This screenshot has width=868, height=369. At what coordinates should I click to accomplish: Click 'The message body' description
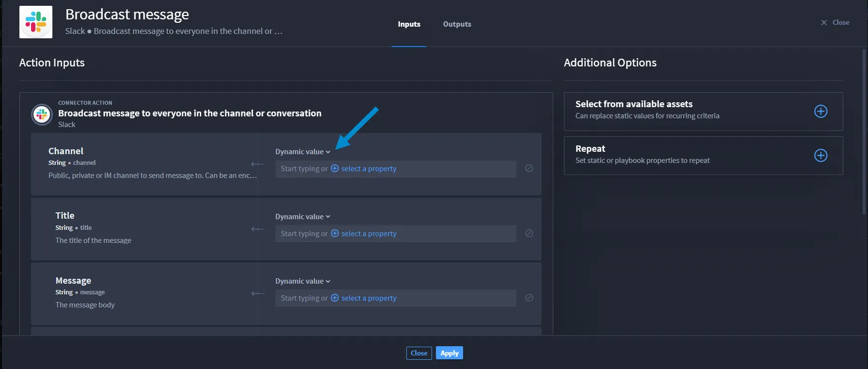point(85,305)
